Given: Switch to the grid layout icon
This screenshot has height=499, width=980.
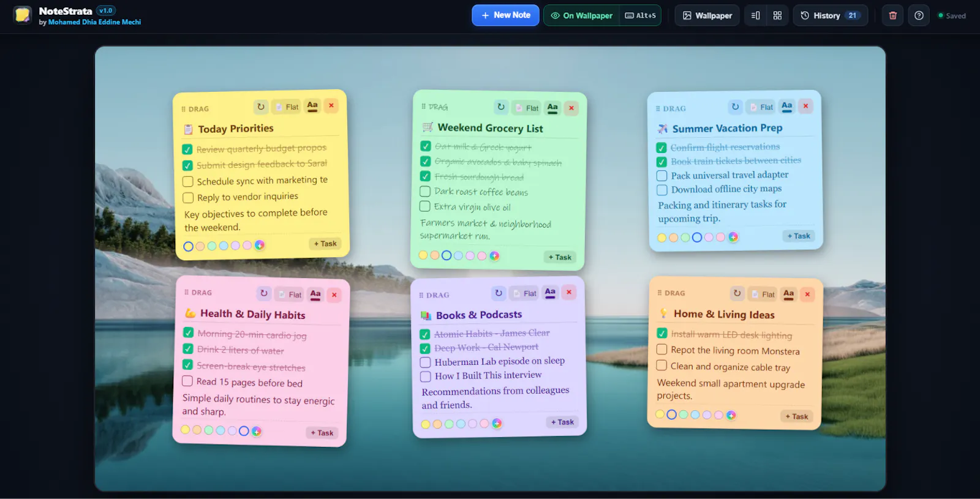Looking at the screenshot, I should tap(777, 15).
